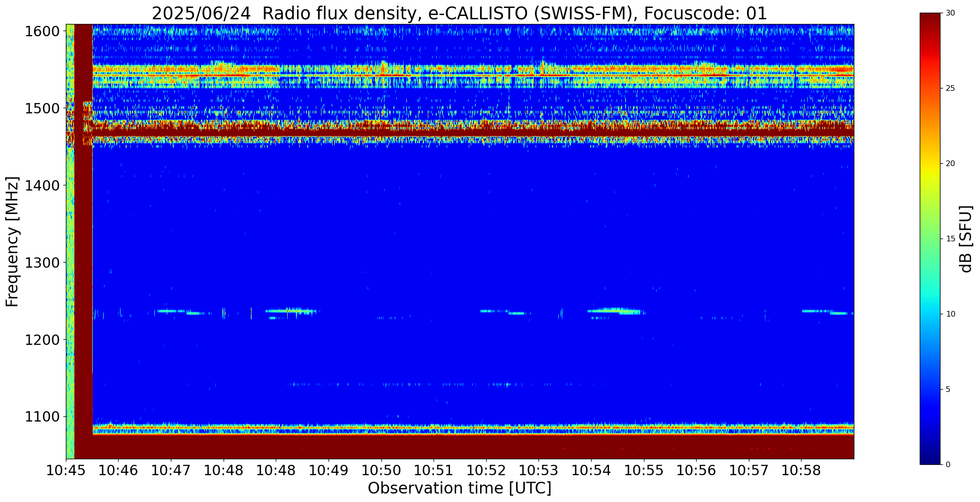The image size is (980, 502).
Task: Click the 'Frequency [MHz]' y-axis label
Action: 12,241
